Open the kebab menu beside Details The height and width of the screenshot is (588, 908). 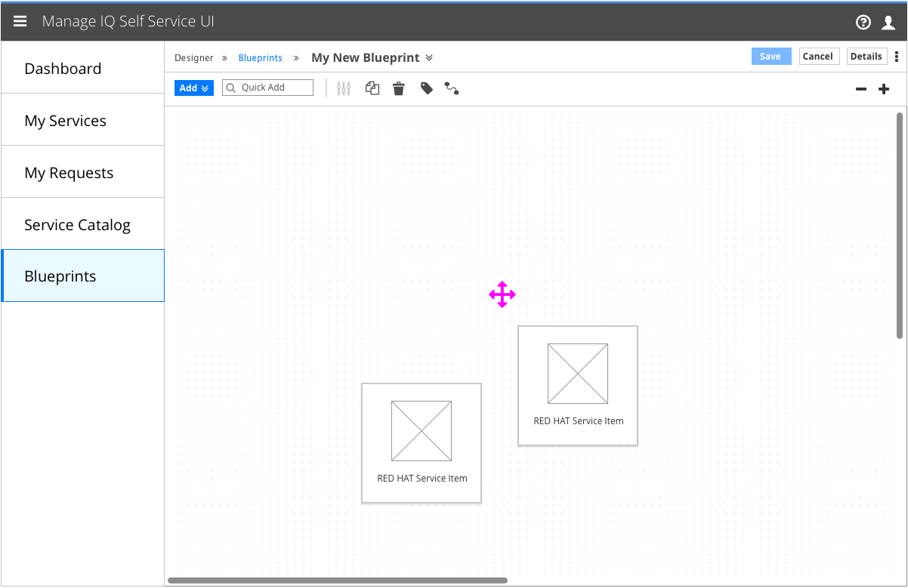coord(897,56)
